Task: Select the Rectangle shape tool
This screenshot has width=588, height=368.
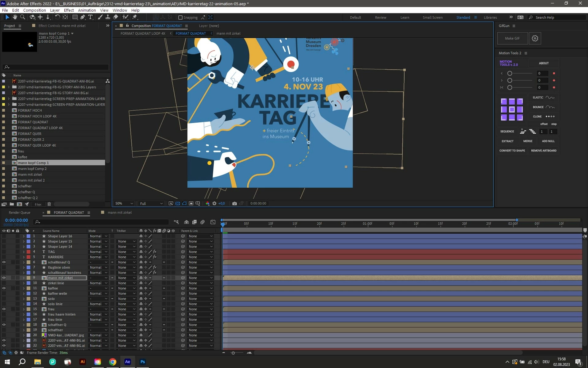Action: 75,17
